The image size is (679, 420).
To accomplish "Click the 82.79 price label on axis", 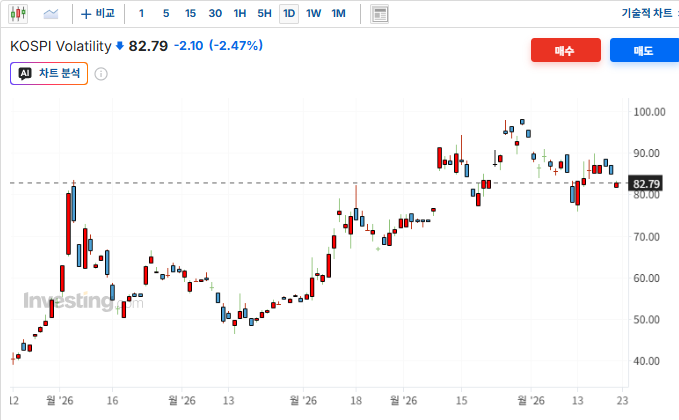I will [x=646, y=184].
